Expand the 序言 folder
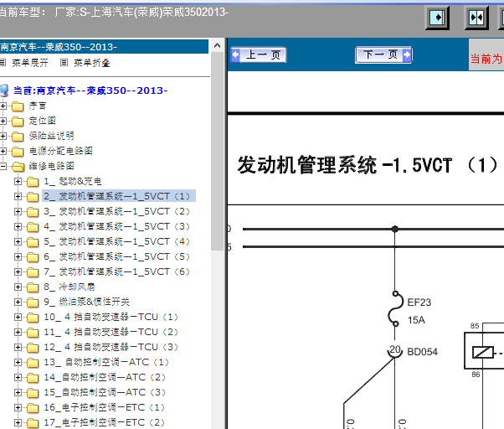Image resolution: width=504 pixels, height=429 pixels. [3, 106]
